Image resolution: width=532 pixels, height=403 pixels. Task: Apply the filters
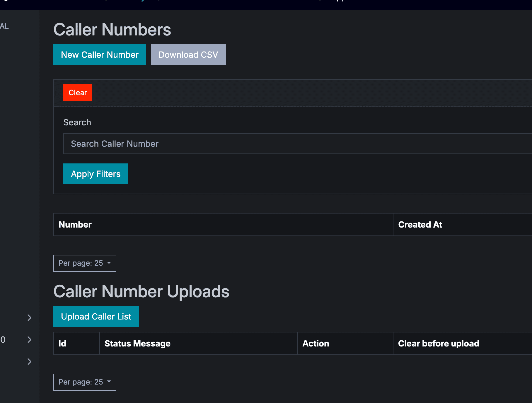[96, 174]
